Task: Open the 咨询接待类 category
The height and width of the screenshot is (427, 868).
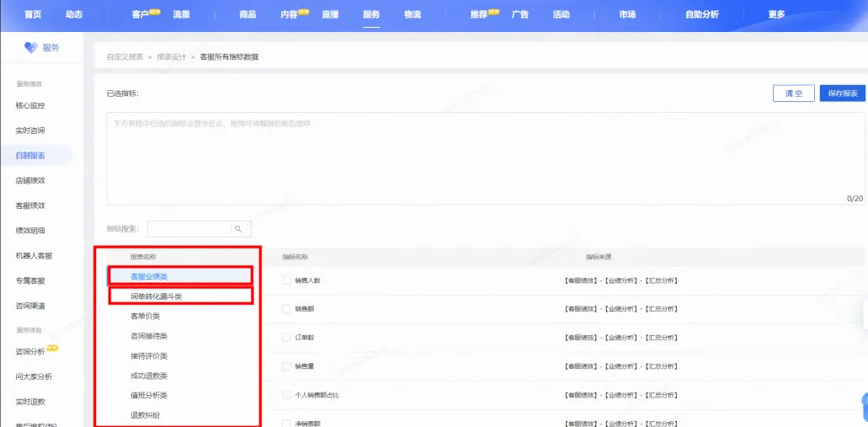Action: click(149, 336)
